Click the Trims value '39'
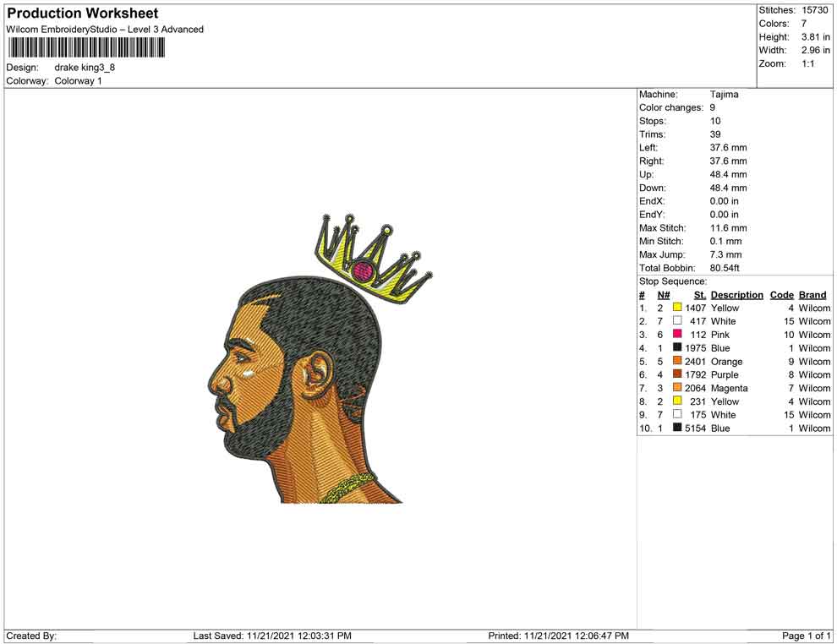Screen dimensions: 837x644 click(x=715, y=134)
